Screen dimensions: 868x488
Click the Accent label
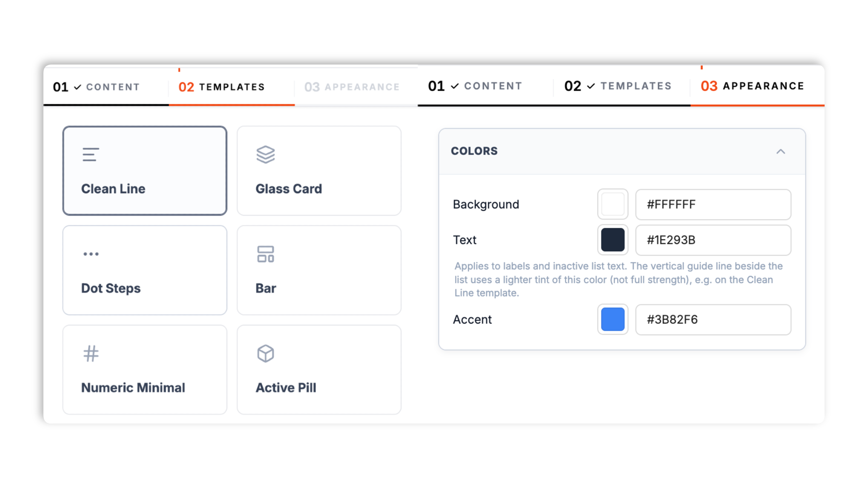(x=472, y=319)
